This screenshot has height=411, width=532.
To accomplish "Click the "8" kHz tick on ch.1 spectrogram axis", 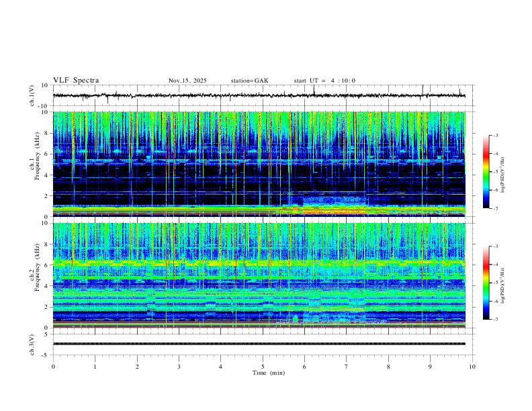I will [x=46, y=133].
